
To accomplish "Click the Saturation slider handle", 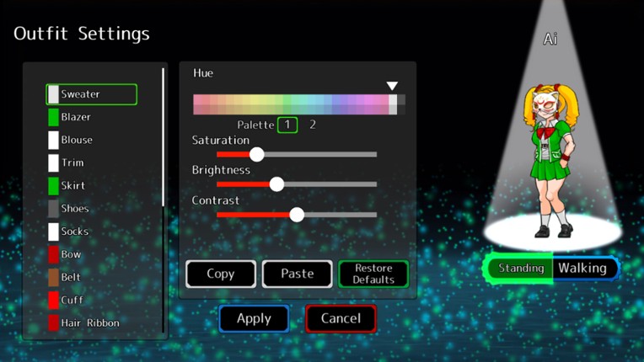I will click(x=257, y=155).
